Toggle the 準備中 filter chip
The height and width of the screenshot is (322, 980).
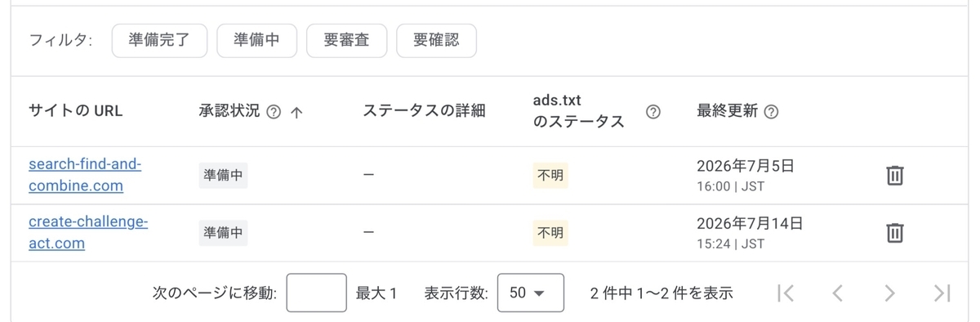click(256, 41)
